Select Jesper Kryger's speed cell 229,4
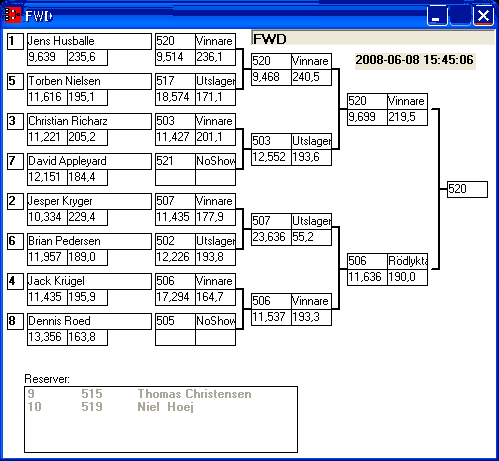 pyautogui.click(x=87, y=217)
